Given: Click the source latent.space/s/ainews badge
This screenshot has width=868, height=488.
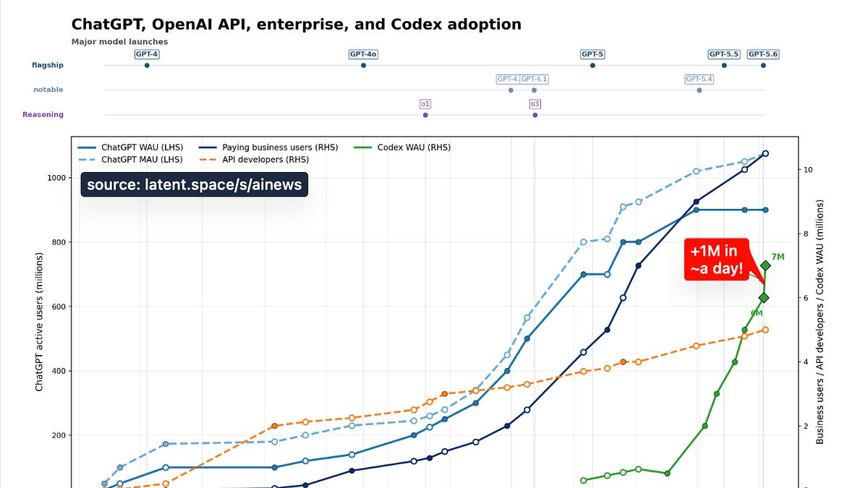Looking at the screenshot, I should (x=195, y=184).
